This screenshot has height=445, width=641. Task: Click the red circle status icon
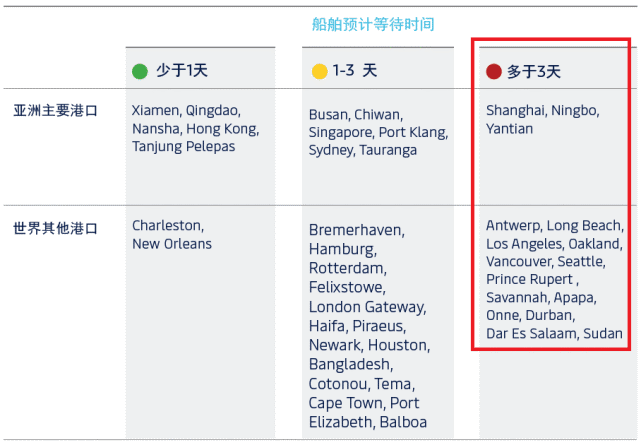(494, 72)
